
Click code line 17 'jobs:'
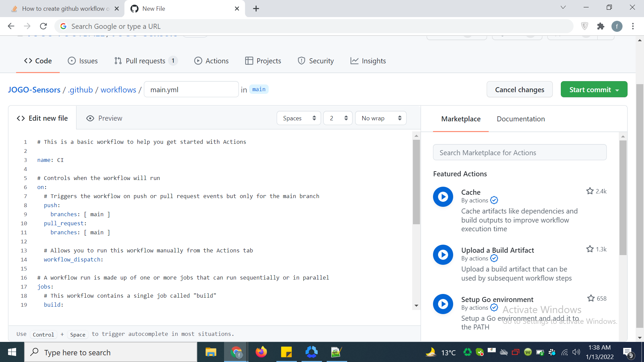click(45, 287)
